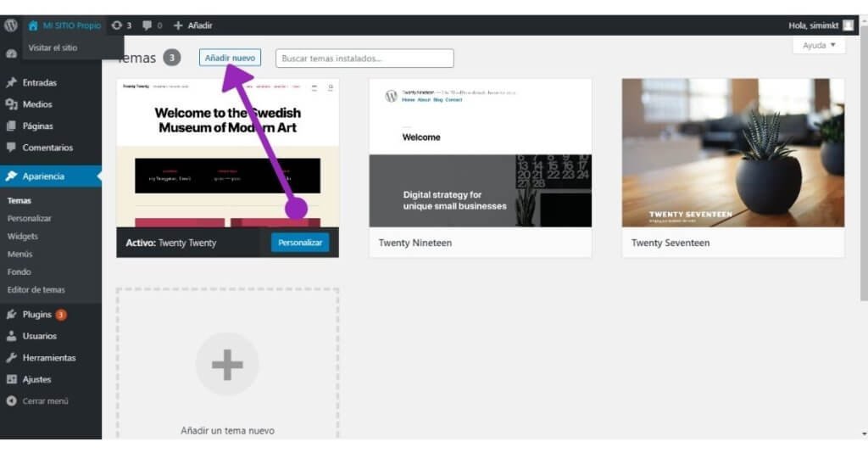This screenshot has width=868, height=453.
Task: Click the blue Personalizar button on Twenty Twenty
Action: (x=300, y=243)
